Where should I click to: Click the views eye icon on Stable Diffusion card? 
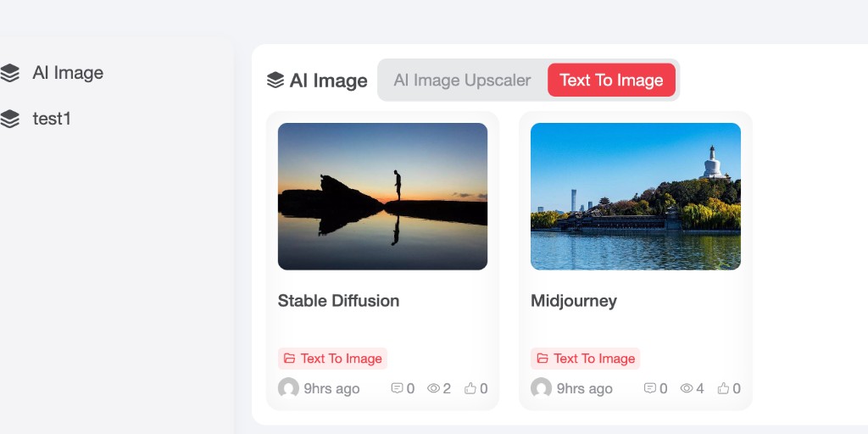coord(433,388)
